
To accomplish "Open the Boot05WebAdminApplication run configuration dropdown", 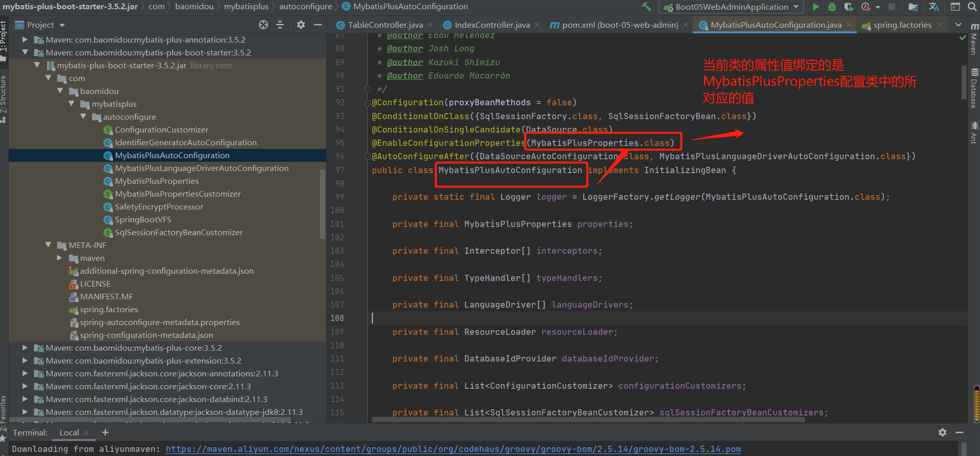I will pyautogui.click(x=732, y=7).
